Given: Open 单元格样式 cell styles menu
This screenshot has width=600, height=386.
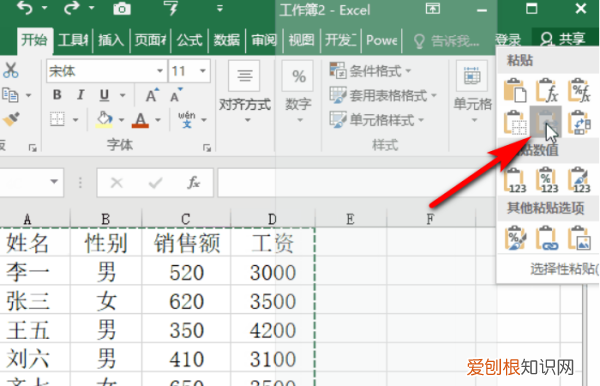Looking at the screenshot, I should pyautogui.click(x=377, y=120).
